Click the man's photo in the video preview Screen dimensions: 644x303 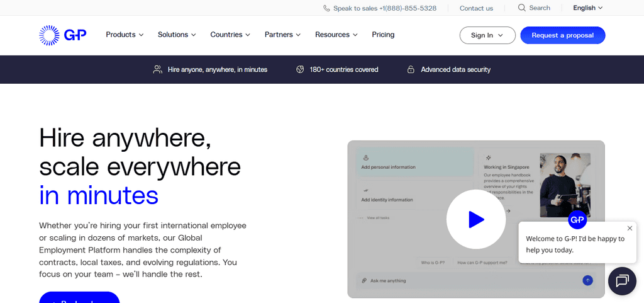point(565,185)
